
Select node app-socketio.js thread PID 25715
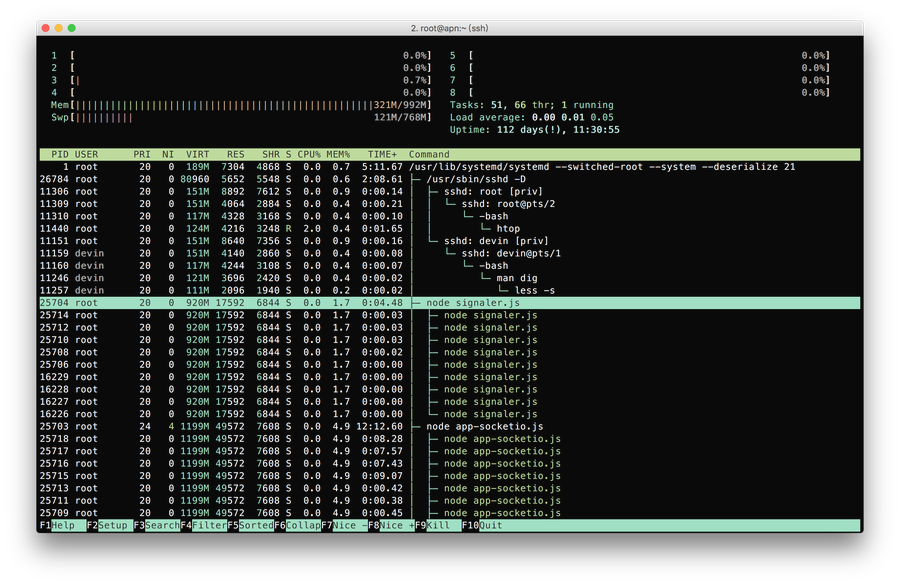[450, 476]
